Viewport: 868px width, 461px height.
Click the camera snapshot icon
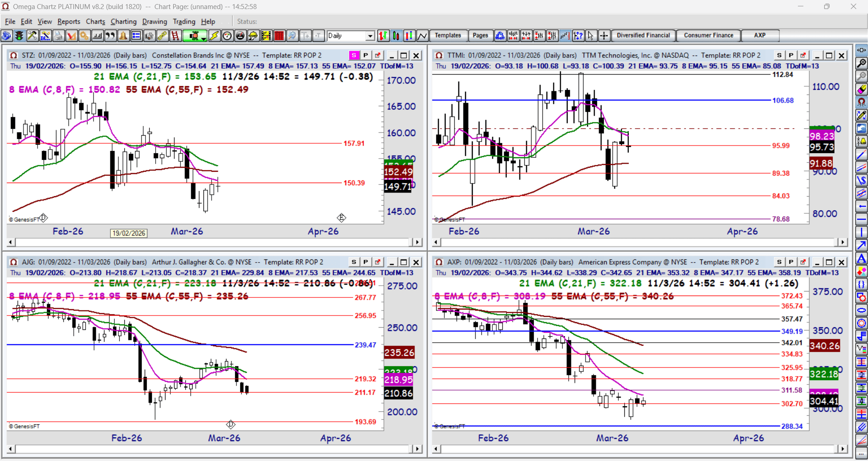(x=149, y=36)
